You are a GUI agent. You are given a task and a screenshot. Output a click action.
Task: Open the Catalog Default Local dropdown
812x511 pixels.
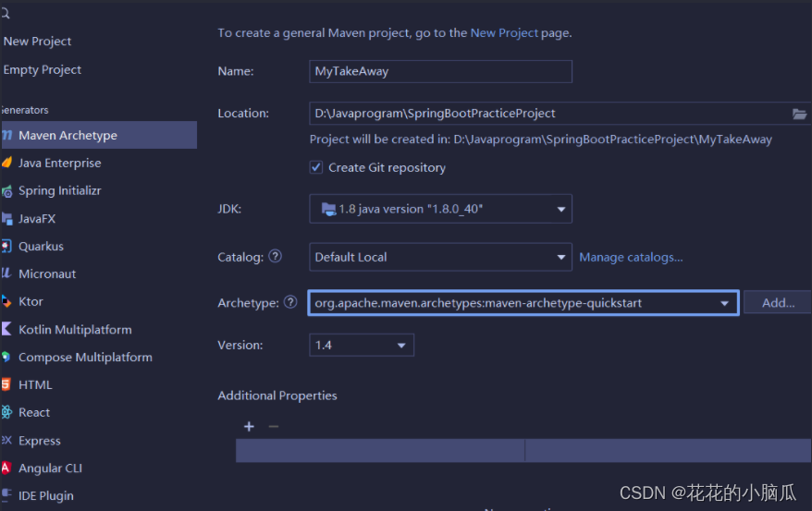point(441,257)
